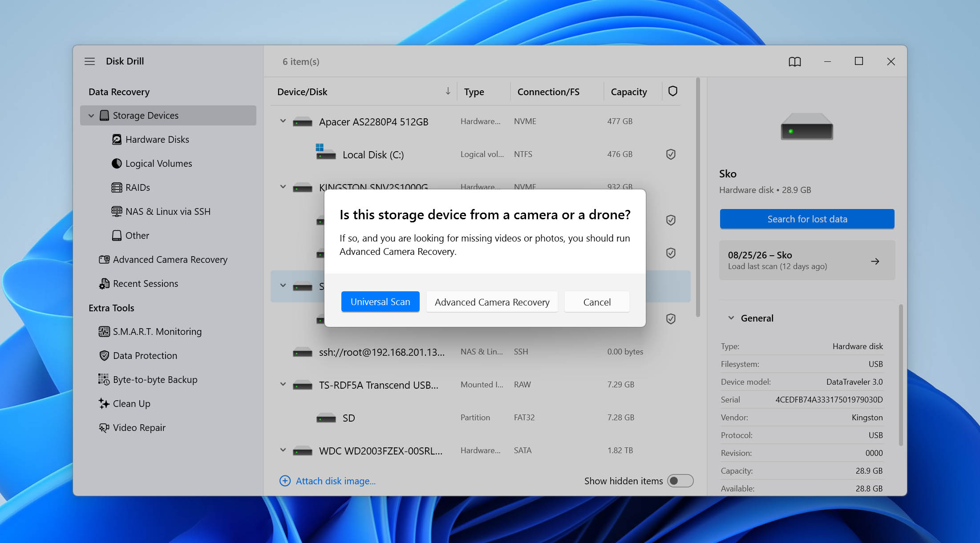Image resolution: width=980 pixels, height=543 pixels.
Task: Collapse the Apacer AS2280P4 512GB row
Action: point(283,121)
